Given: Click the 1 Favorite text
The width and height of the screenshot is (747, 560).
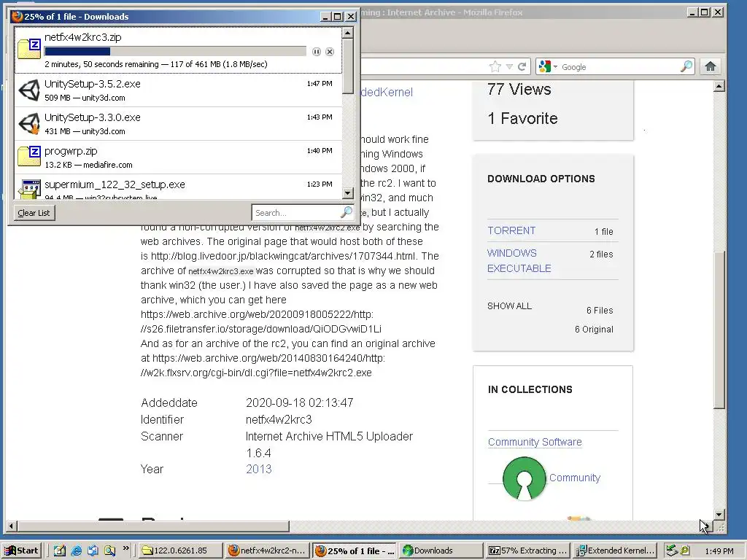Looking at the screenshot, I should [x=522, y=118].
